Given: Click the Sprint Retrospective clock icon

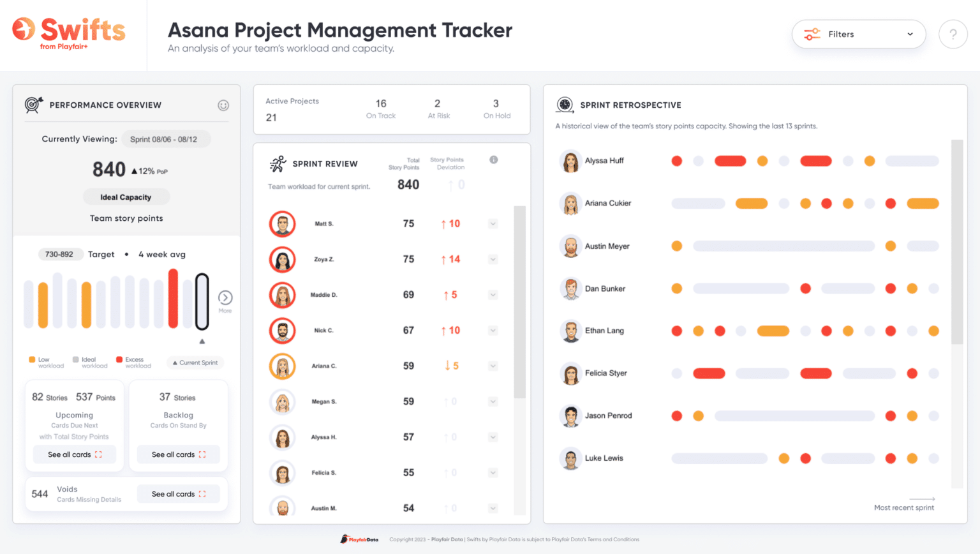Looking at the screenshot, I should point(565,105).
